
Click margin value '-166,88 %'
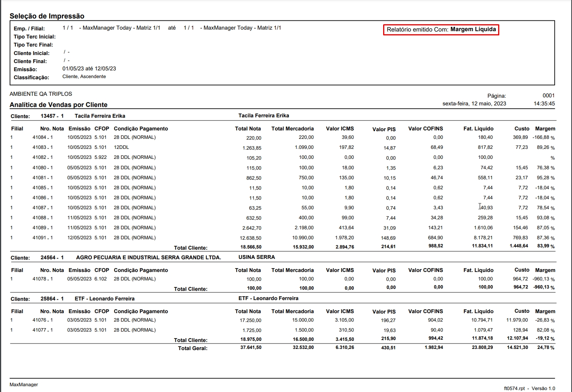point(544,137)
